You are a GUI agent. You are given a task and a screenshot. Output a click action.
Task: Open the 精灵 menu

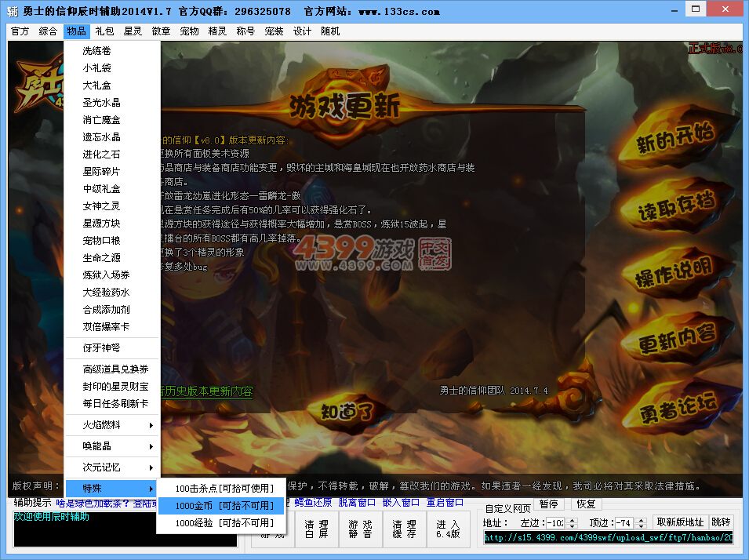217,31
